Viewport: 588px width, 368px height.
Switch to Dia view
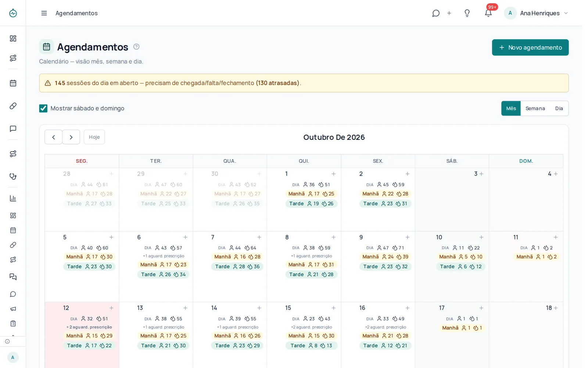(x=559, y=108)
